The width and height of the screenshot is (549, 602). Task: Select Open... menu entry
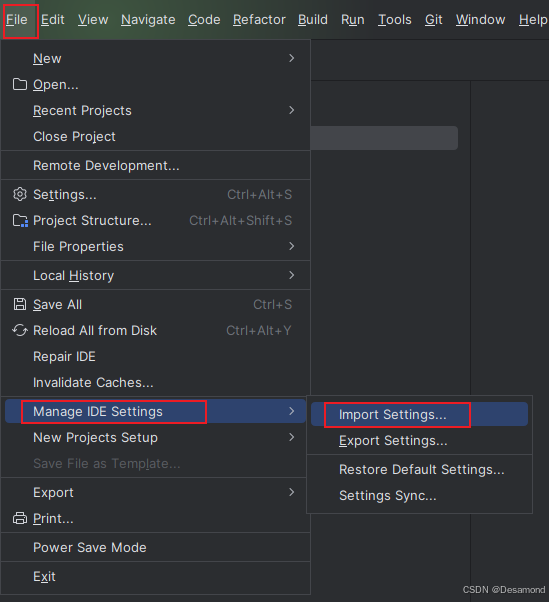point(155,84)
